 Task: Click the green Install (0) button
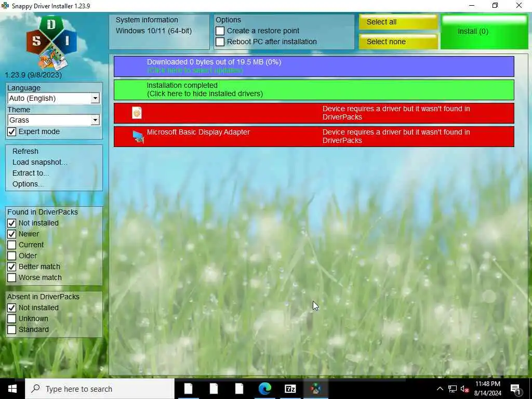point(484,32)
